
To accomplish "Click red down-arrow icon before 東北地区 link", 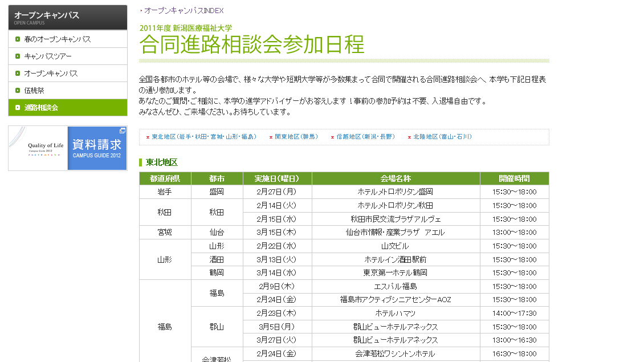I will (148, 137).
